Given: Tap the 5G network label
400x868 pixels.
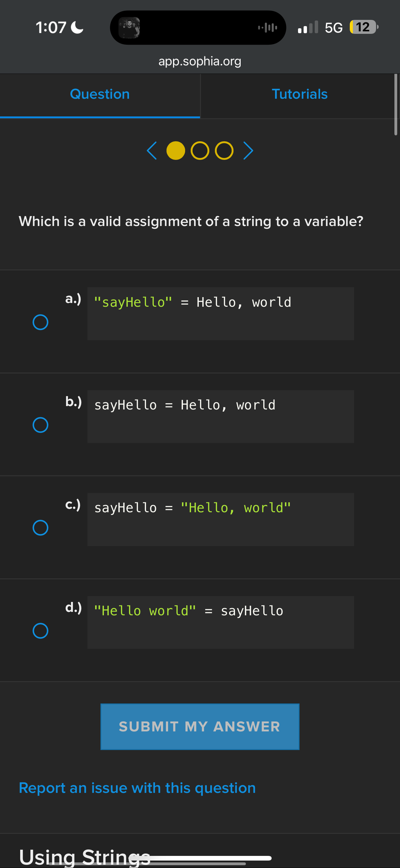Looking at the screenshot, I should (334, 28).
